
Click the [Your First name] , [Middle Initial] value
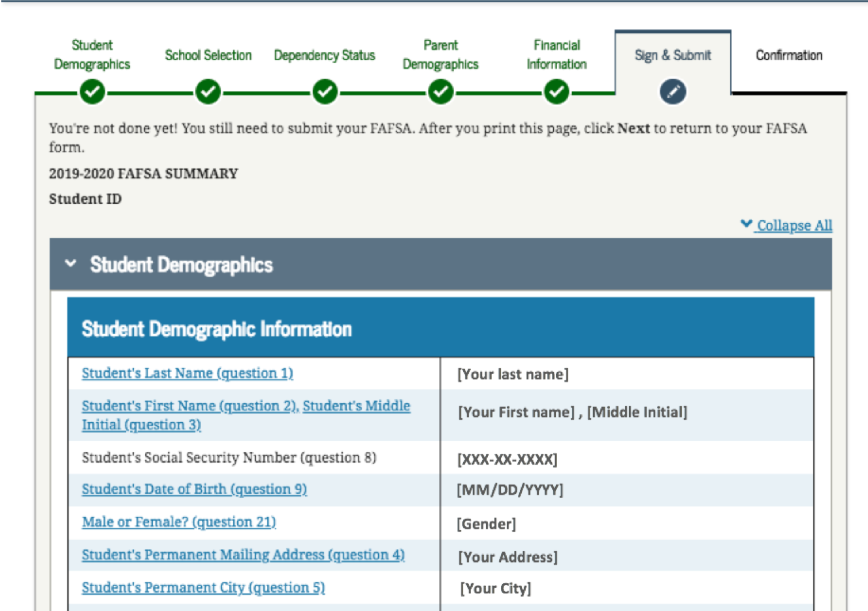(x=573, y=412)
